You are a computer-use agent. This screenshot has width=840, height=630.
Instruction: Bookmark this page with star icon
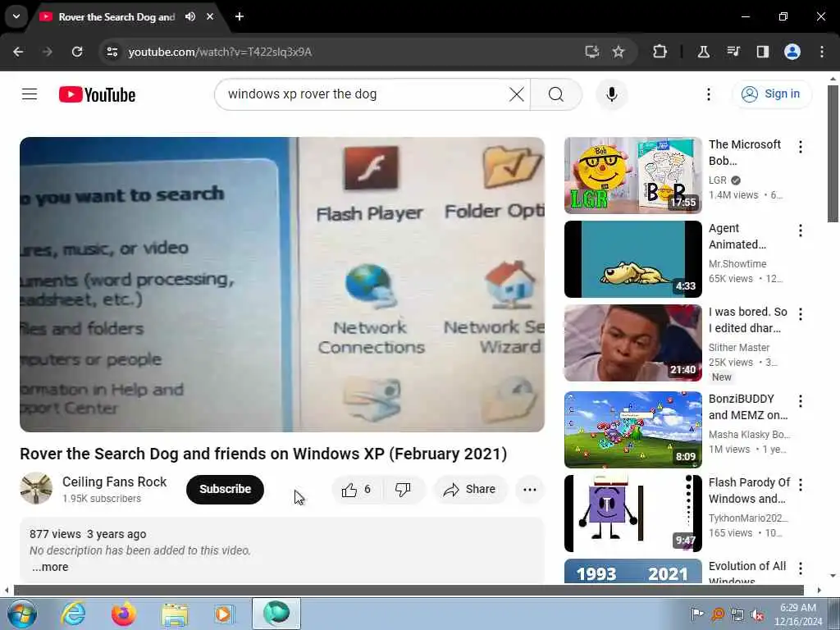click(619, 52)
